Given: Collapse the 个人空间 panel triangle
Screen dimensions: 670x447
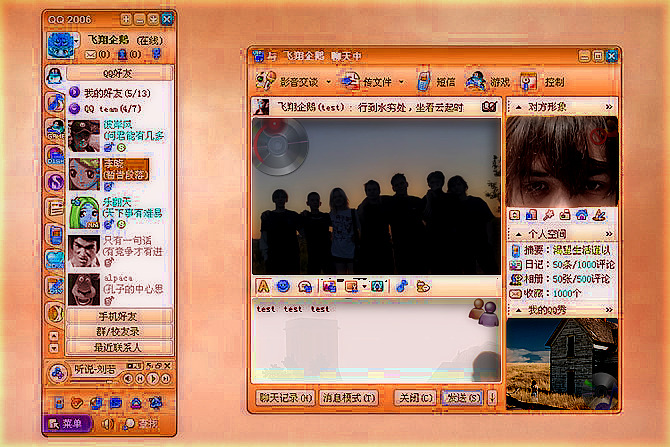Looking at the screenshot, I should [x=518, y=234].
